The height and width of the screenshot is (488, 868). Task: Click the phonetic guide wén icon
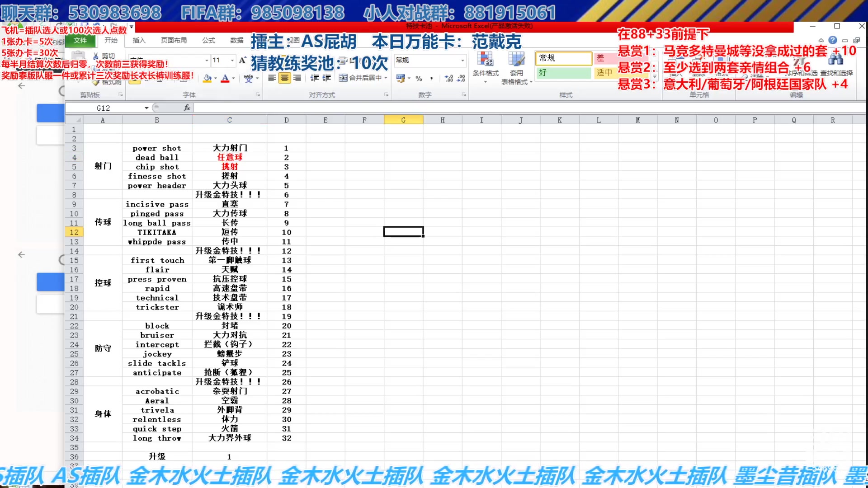tap(248, 78)
